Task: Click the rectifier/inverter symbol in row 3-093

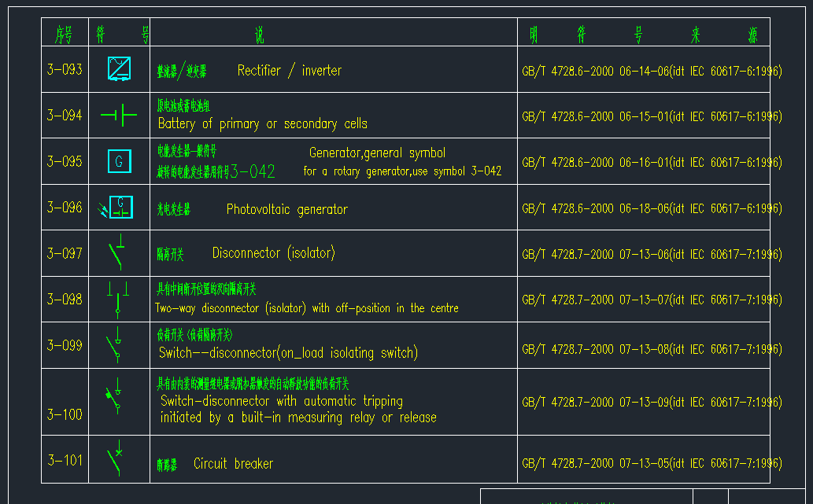Action: click(x=120, y=68)
